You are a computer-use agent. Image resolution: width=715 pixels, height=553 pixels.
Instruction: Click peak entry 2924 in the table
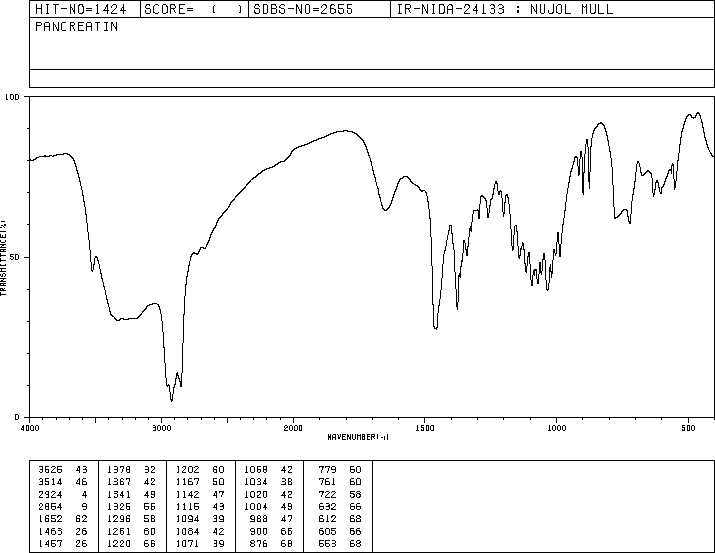pyautogui.click(x=50, y=494)
